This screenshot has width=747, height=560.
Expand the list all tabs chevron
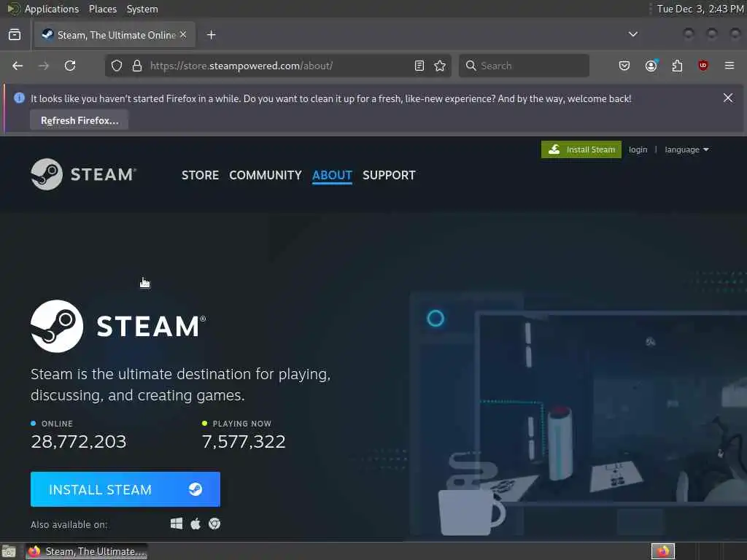click(633, 34)
